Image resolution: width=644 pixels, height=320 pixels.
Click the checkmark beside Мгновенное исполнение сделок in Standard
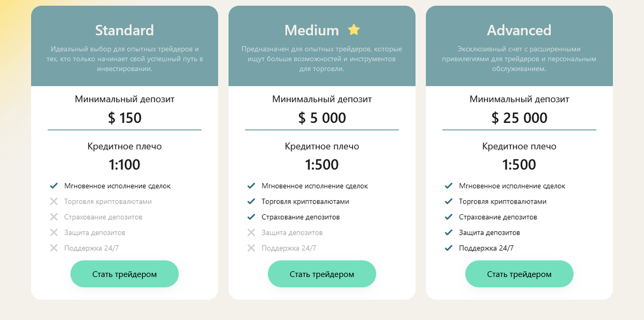pyautogui.click(x=53, y=186)
